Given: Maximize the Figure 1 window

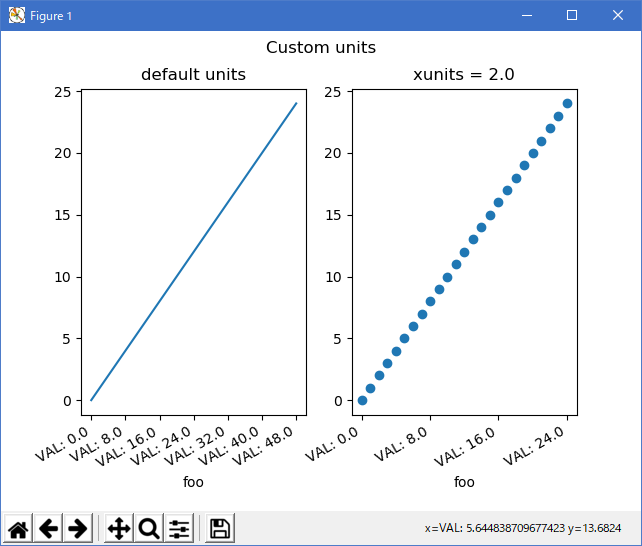Looking at the screenshot, I should click(572, 15).
